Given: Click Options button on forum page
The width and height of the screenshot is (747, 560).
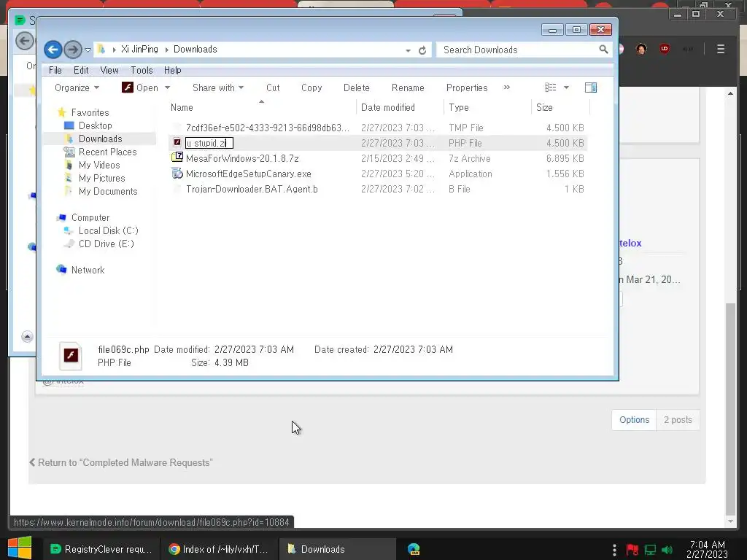Looking at the screenshot, I should tap(634, 419).
